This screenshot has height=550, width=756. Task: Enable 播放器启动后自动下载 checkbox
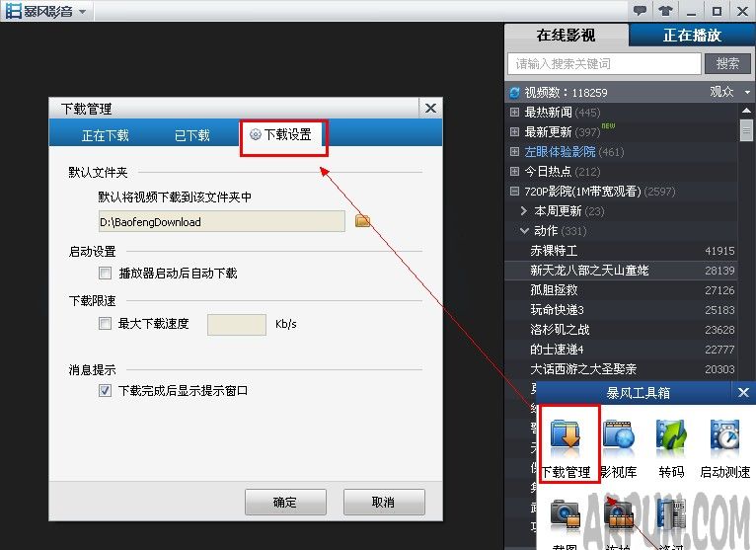105,274
